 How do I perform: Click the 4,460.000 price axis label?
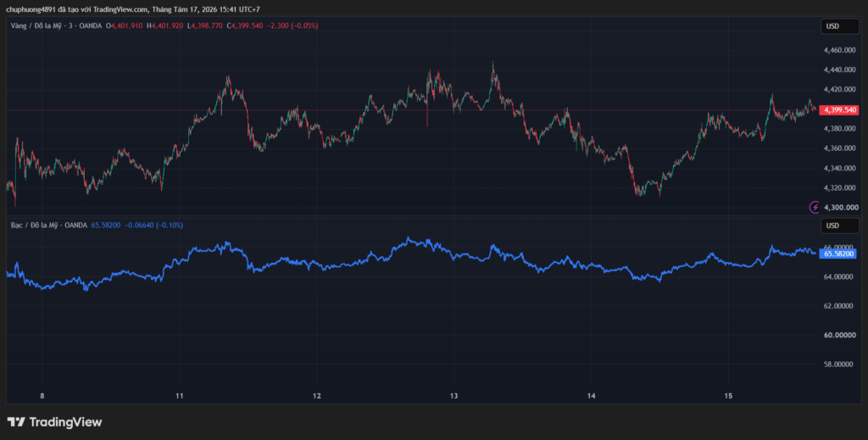click(840, 50)
